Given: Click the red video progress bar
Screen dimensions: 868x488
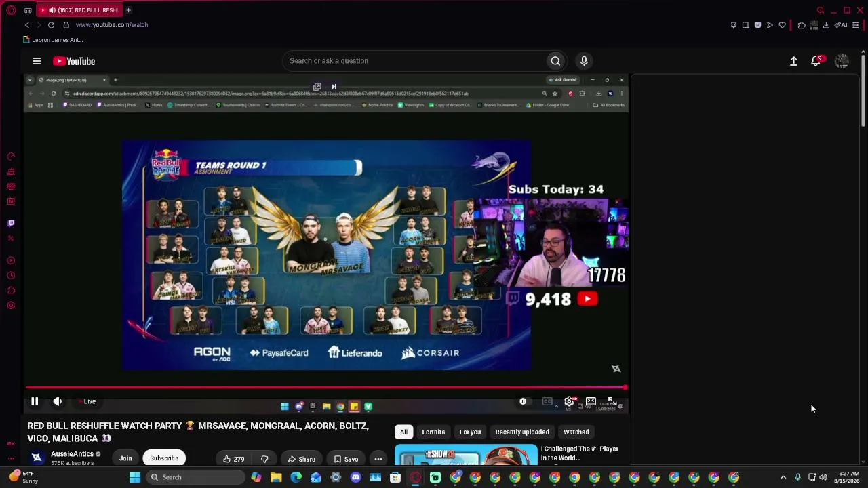Looking at the screenshot, I should coord(326,388).
